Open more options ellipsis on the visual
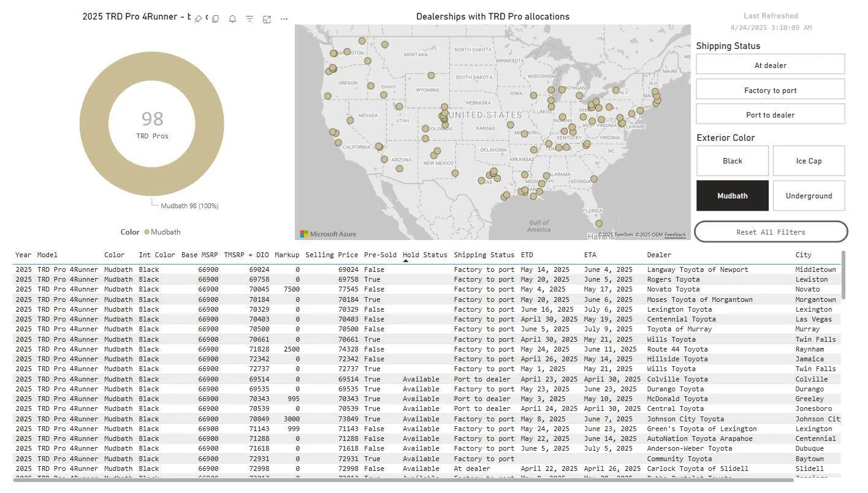Viewport: 868px width, 493px height. tap(284, 19)
